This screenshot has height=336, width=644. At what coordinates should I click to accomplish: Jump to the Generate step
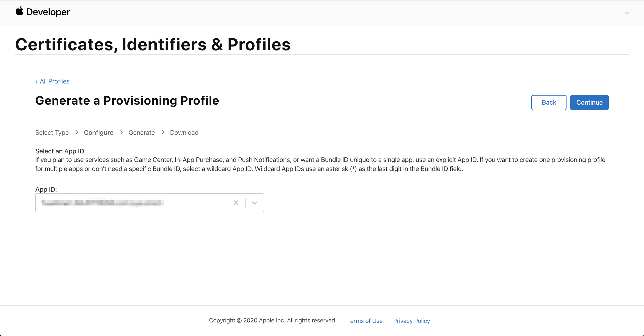click(x=142, y=133)
